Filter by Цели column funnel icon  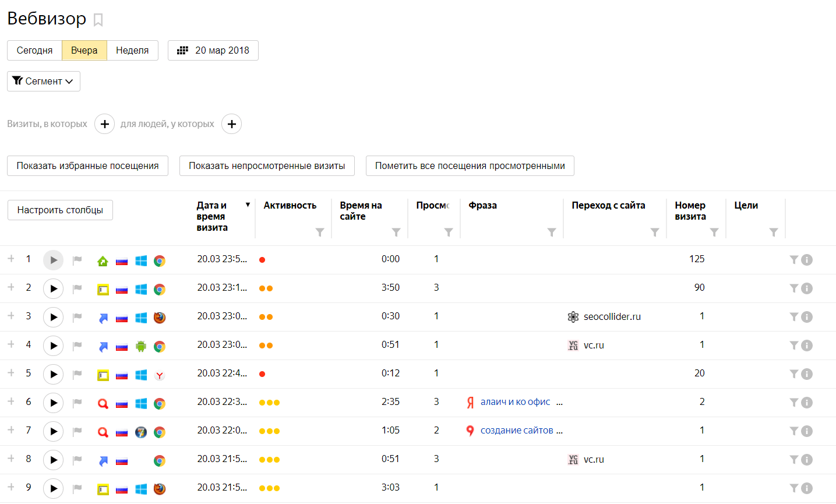coord(774,232)
